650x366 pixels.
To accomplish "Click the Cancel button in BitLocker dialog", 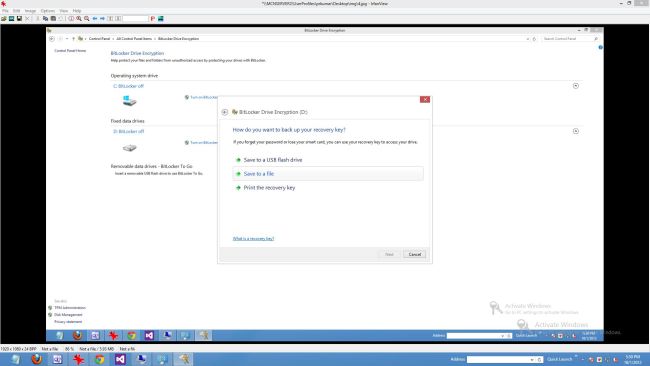I will pyautogui.click(x=415, y=255).
